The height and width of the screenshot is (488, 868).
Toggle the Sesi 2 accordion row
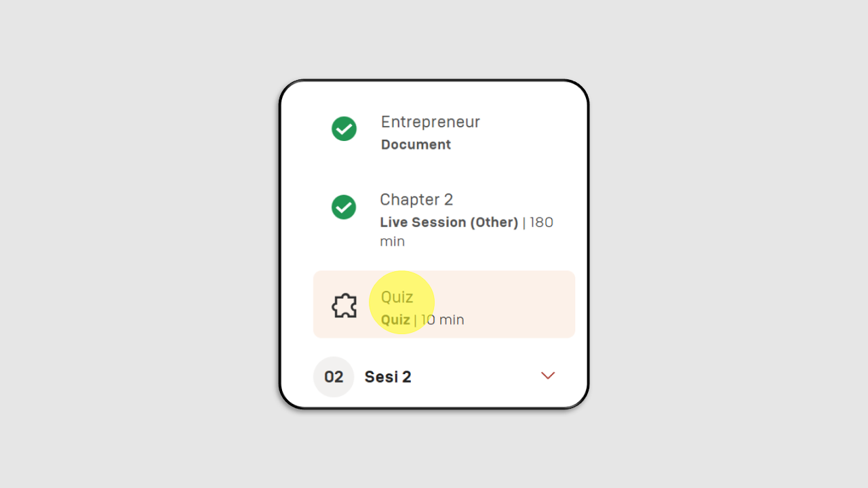[x=444, y=377]
